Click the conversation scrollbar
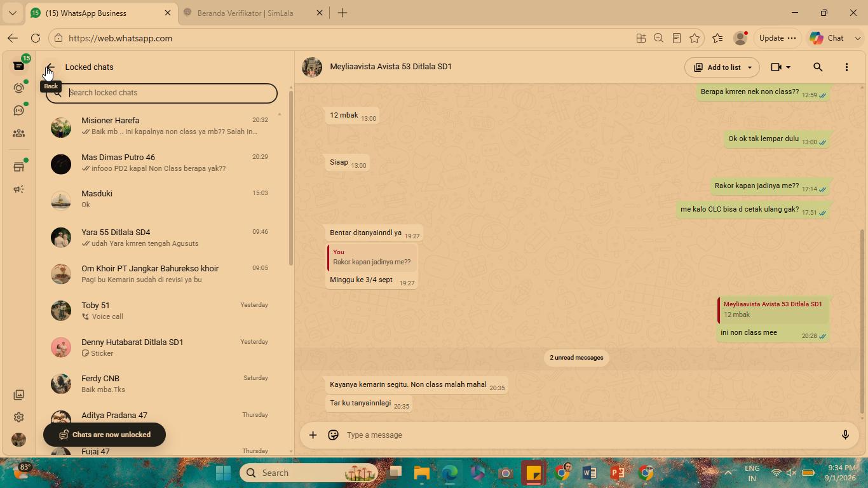This screenshot has height=488, width=868. 862,321
